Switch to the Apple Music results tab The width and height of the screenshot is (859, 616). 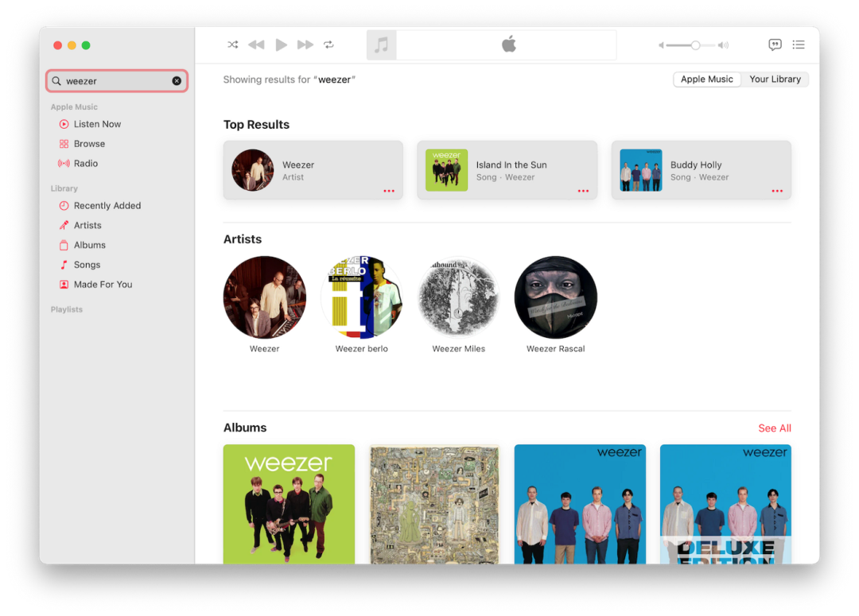[x=707, y=79]
